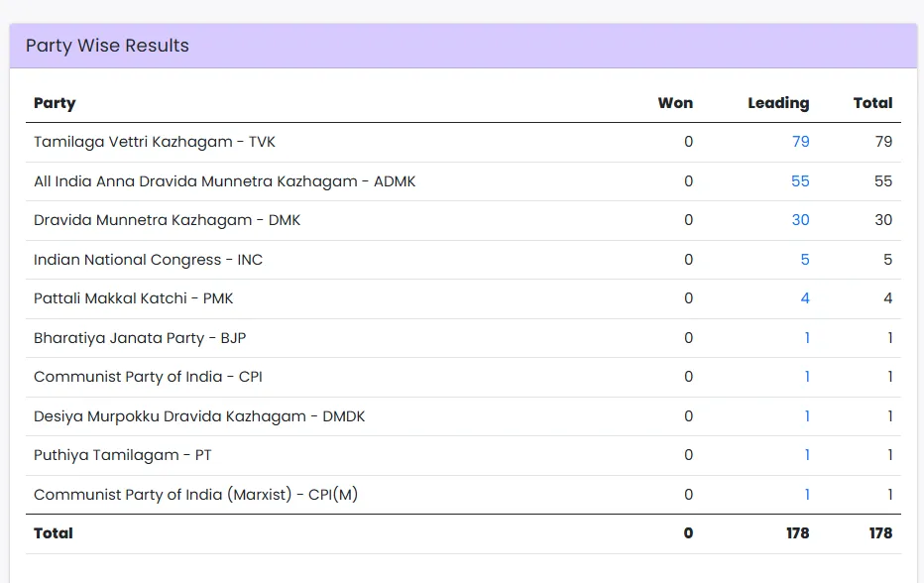Click PMK total value 4 in Total column

pos(888,298)
